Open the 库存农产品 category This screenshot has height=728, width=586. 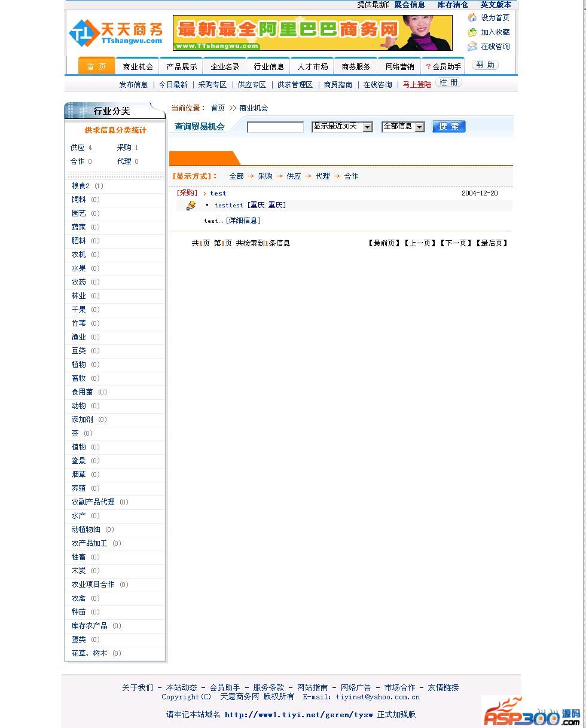(x=89, y=626)
